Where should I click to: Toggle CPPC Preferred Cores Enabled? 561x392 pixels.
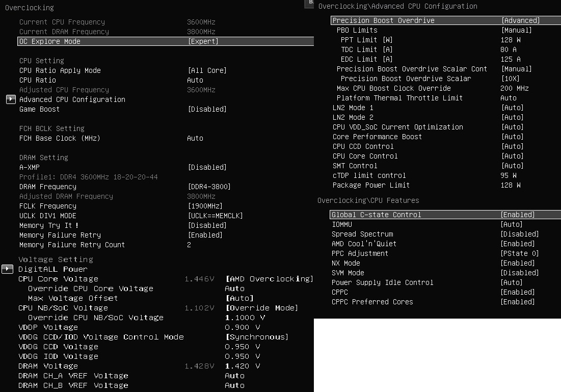517,301
